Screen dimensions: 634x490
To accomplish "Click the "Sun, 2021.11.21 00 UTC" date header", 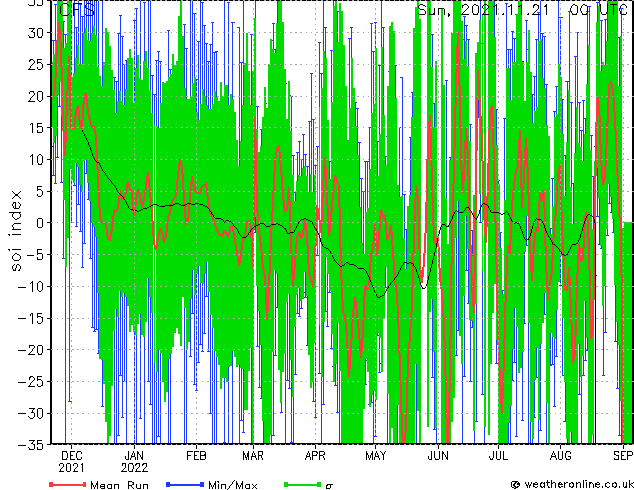I will click(x=522, y=9).
